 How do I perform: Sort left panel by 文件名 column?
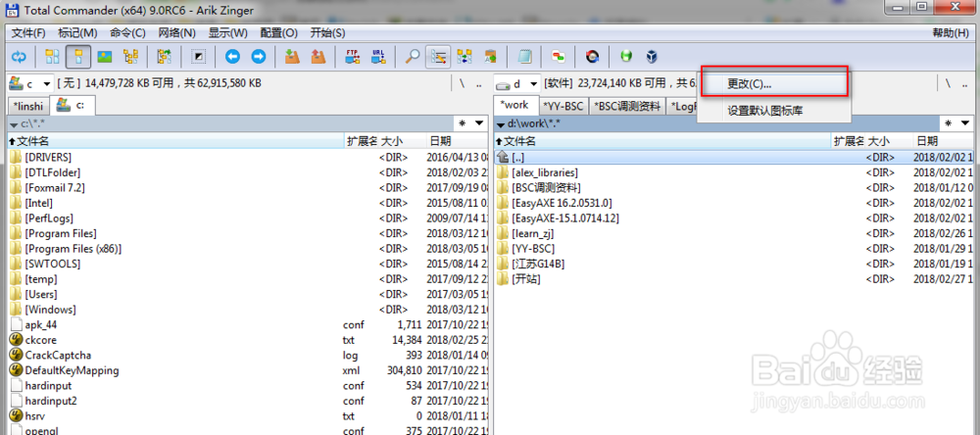[x=175, y=142]
